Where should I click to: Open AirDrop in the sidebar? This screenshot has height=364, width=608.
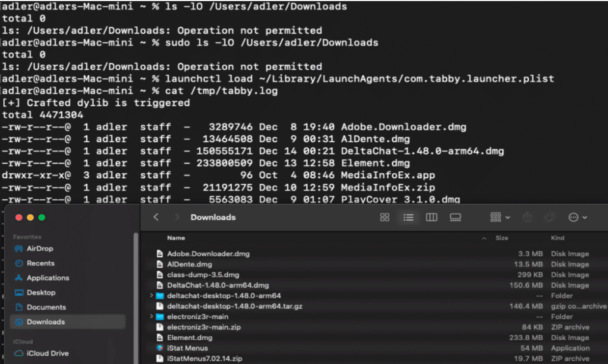tap(40, 248)
